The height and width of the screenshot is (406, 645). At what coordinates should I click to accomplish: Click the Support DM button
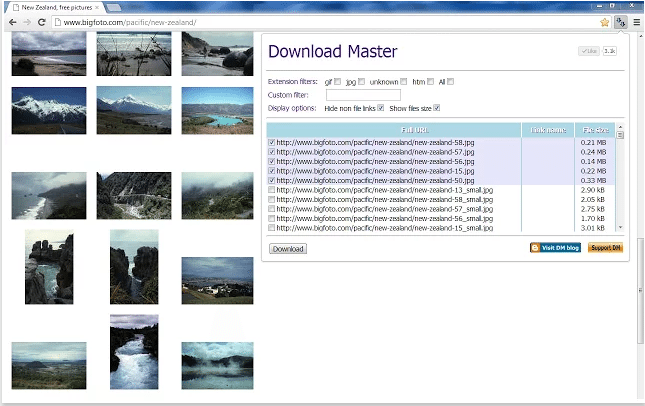606,248
